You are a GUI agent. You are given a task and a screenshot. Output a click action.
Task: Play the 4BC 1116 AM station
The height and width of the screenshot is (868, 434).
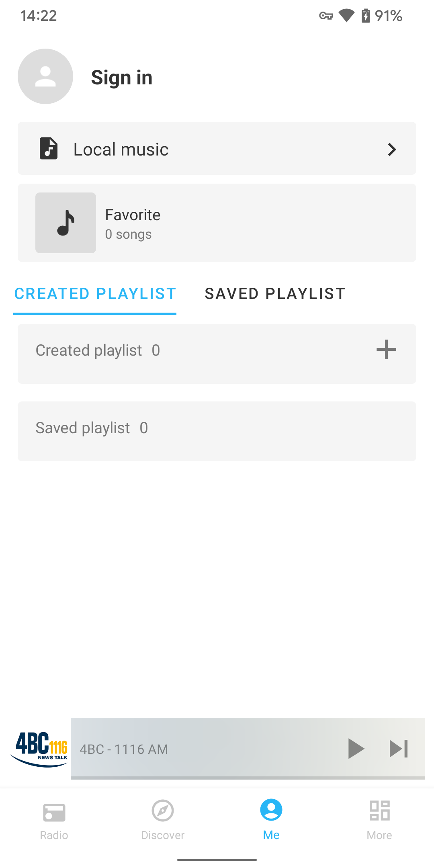click(x=356, y=749)
